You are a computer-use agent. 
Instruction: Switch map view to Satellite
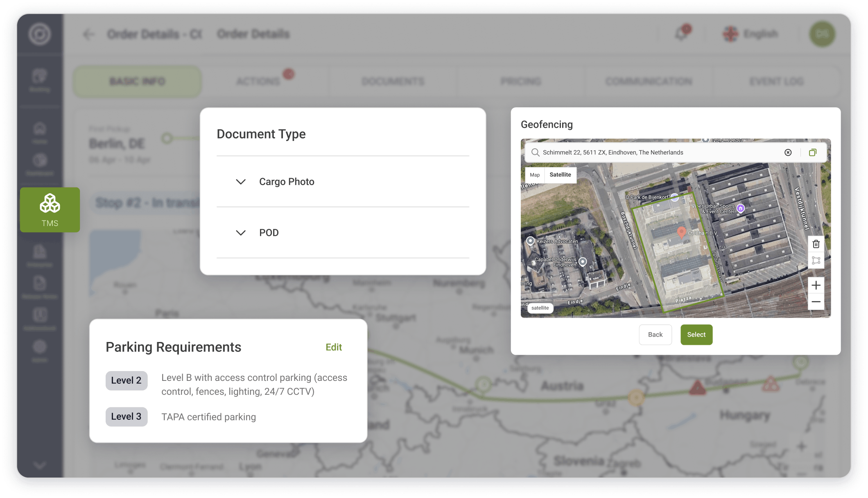click(560, 175)
